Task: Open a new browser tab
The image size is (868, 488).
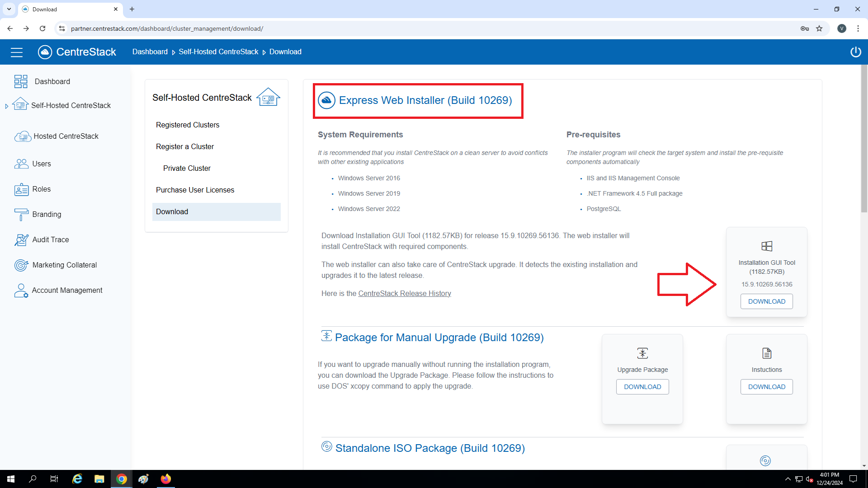Action: coord(132,9)
